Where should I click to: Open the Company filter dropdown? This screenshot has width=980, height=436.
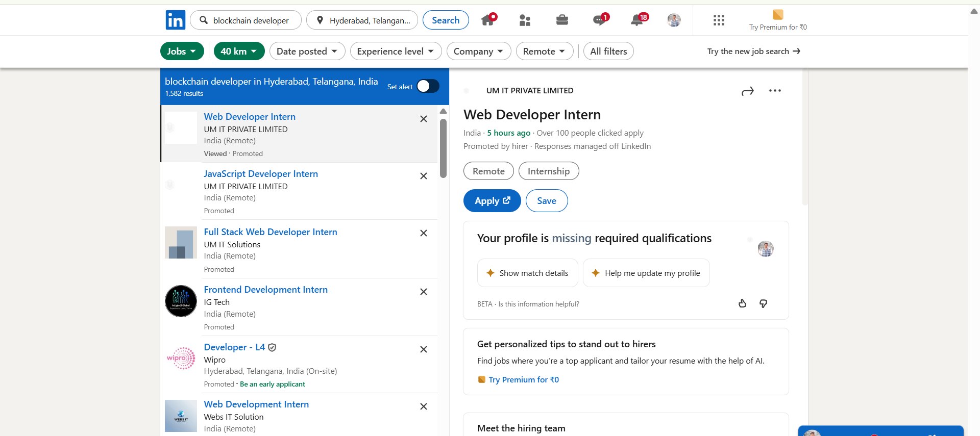coord(478,52)
